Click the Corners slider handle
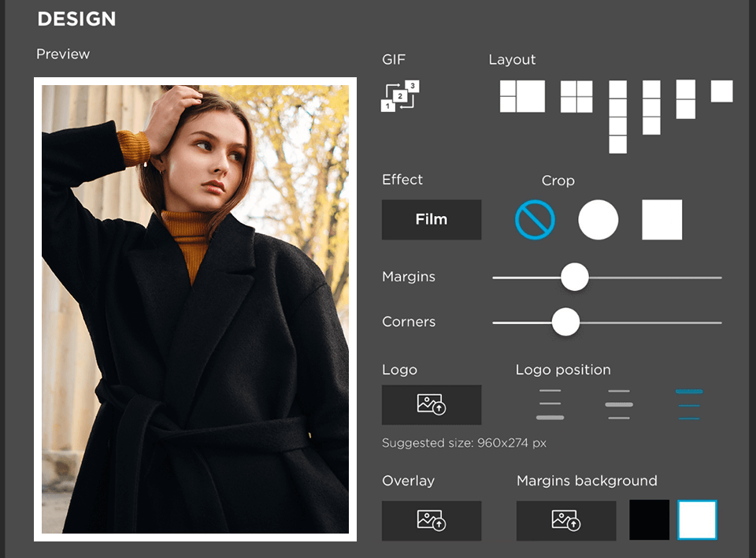Image resolution: width=756 pixels, height=558 pixels. point(565,322)
